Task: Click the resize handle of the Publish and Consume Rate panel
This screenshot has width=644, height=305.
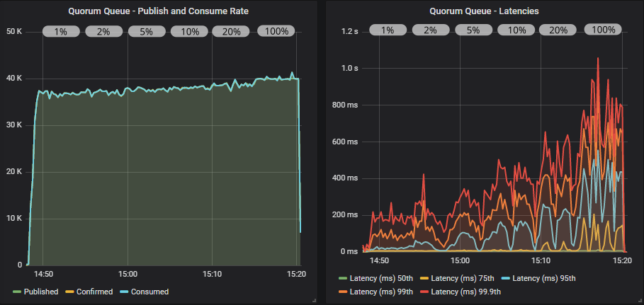Action: (x=313, y=301)
